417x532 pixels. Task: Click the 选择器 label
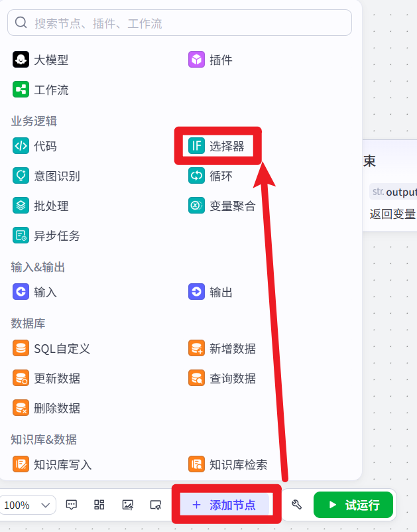pos(227,146)
